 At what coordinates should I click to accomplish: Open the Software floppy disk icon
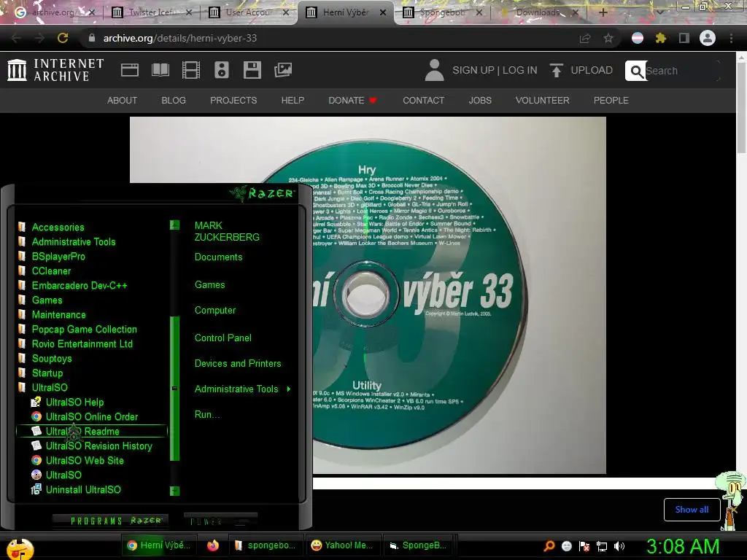[252, 70]
